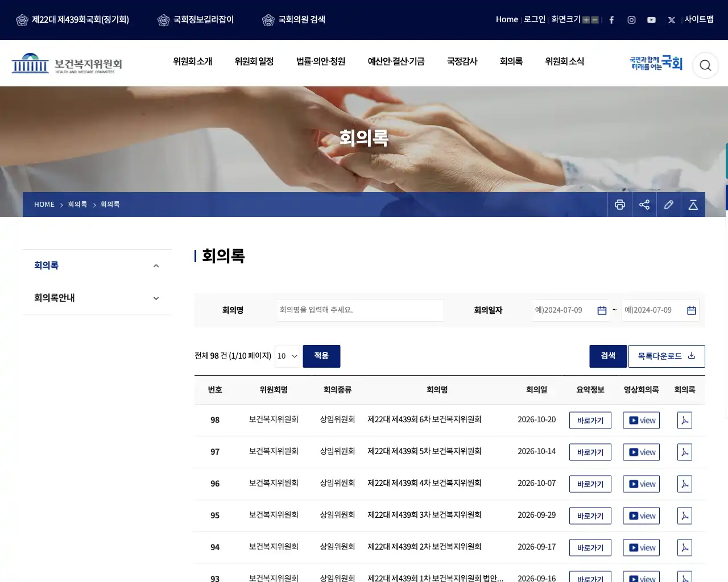This screenshot has height=582, width=728.
Task: Open the 법률·의안·청원 menu
Action: [x=321, y=61]
